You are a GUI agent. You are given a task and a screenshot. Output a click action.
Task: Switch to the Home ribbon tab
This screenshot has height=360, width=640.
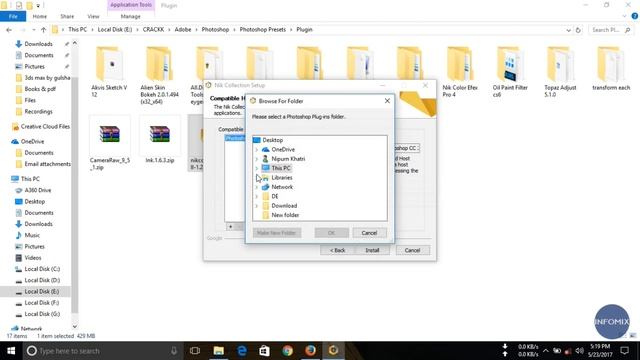click(x=40, y=16)
